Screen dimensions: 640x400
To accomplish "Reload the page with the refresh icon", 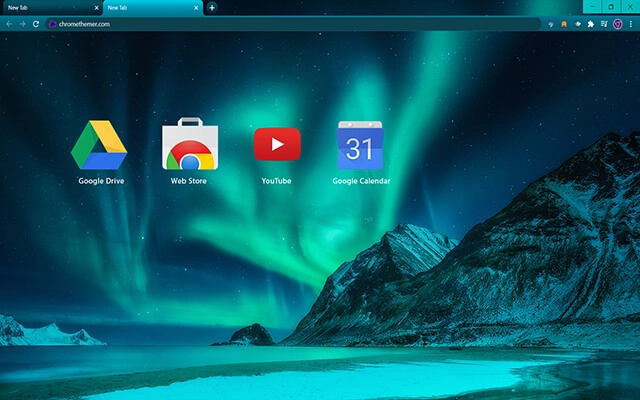I will (x=36, y=24).
